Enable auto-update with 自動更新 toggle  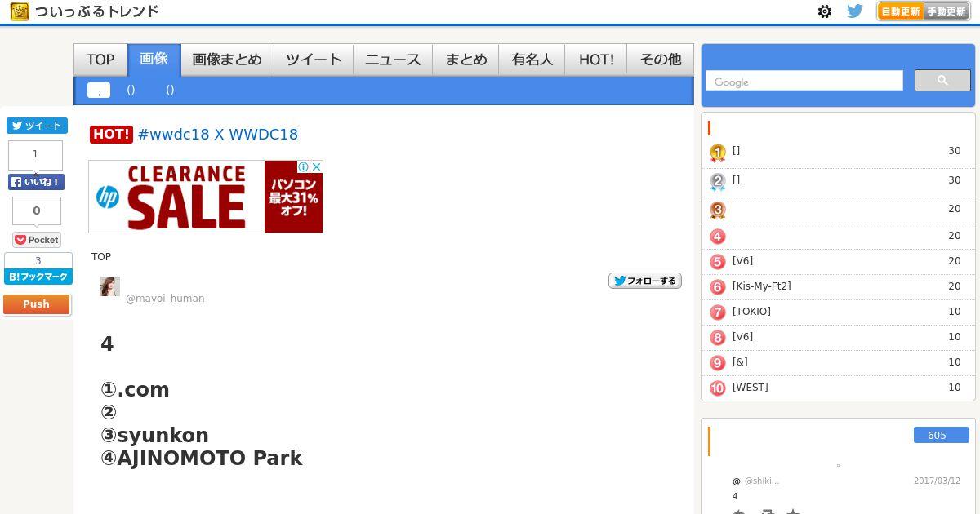(x=901, y=11)
